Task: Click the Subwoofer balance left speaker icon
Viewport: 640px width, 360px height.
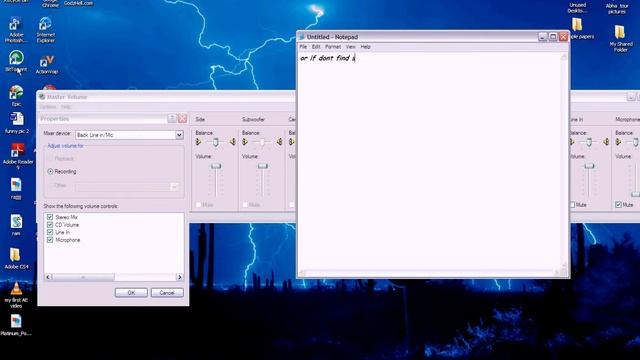Action: [245, 142]
